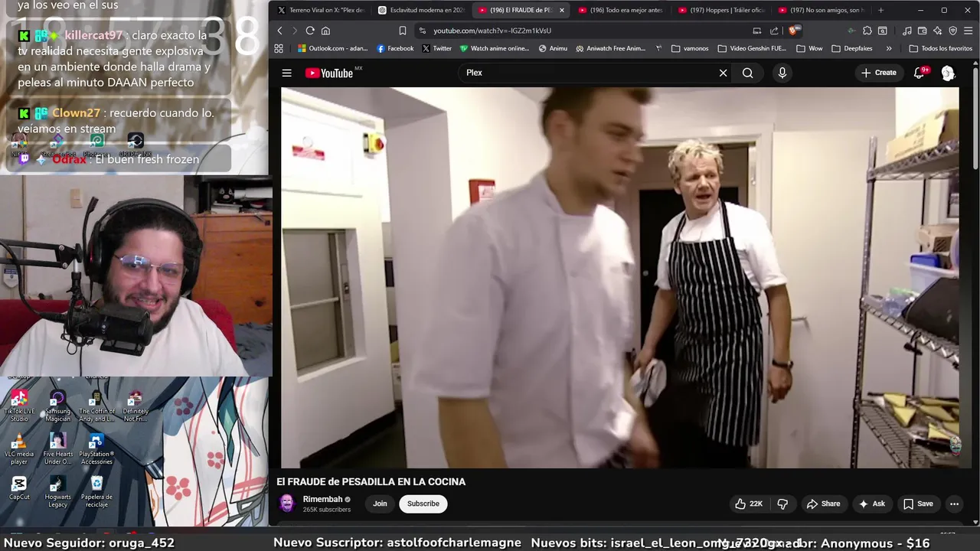Image resolution: width=980 pixels, height=551 pixels.
Task: Expand the Video Genshin FUE bookmarks folder
Action: pyautogui.click(x=752, y=48)
